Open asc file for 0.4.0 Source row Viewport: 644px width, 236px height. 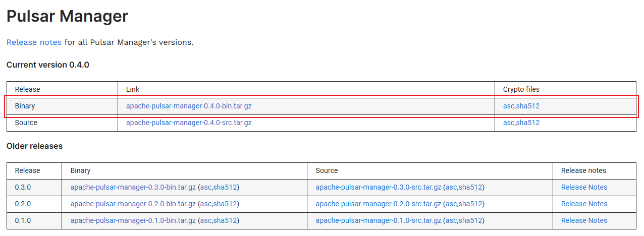click(x=508, y=123)
